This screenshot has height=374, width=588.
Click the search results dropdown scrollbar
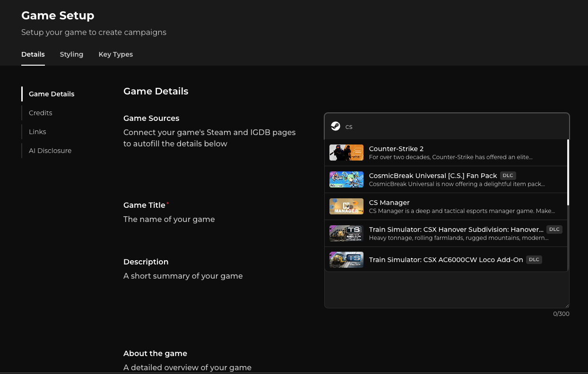(568, 172)
